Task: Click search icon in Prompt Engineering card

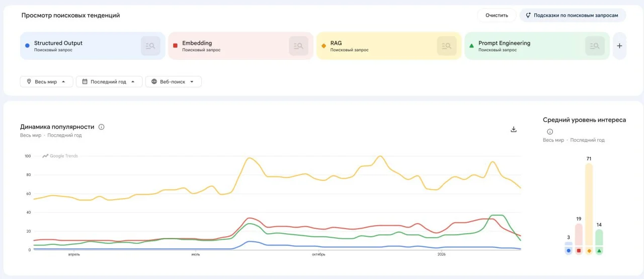Action: pyautogui.click(x=595, y=46)
